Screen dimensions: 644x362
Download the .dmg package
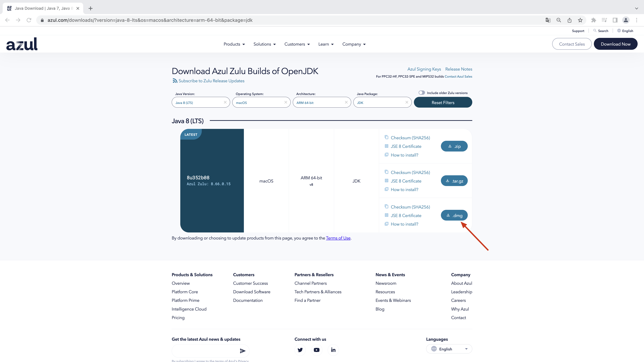(454, 215)
